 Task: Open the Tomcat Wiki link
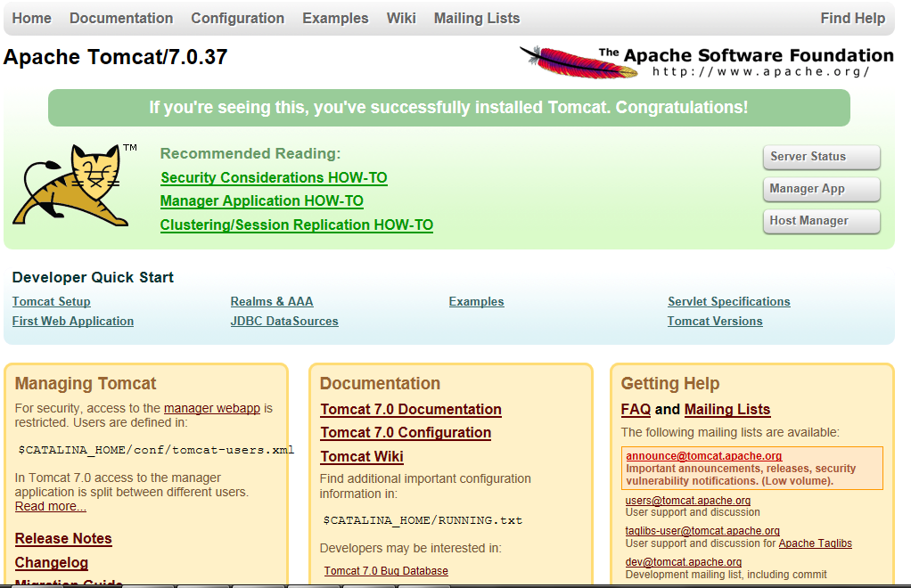click(x=361, y=457)
